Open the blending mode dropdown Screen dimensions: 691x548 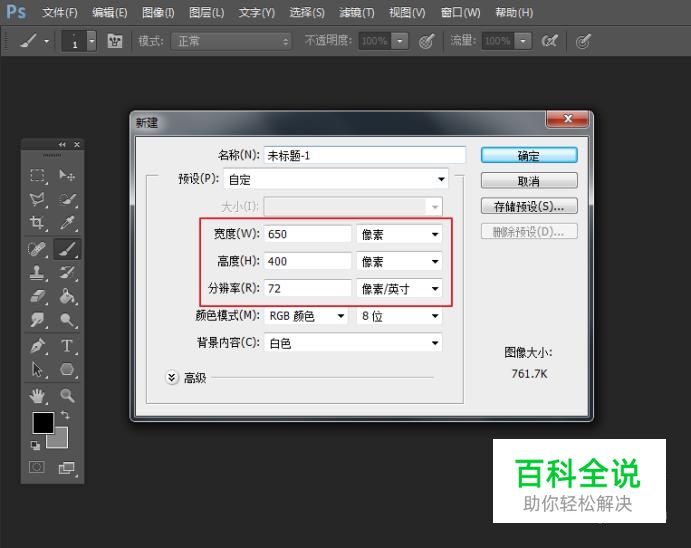[231, 42]
